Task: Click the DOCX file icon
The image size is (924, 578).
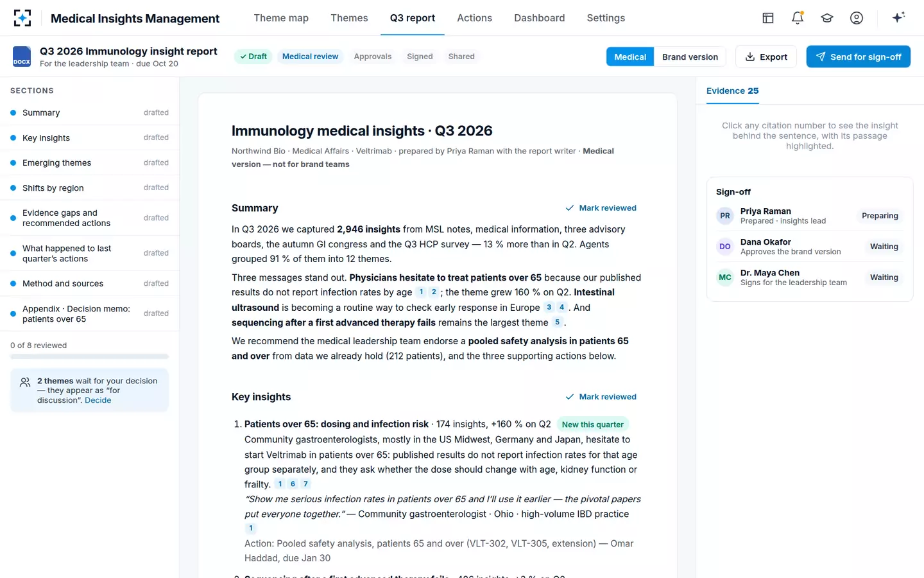Action: pos(22,57)
